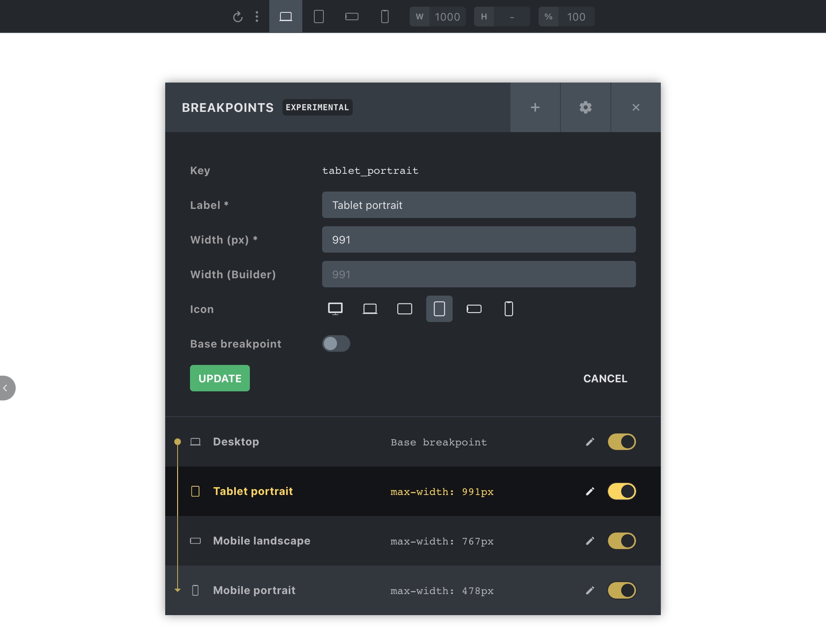Click into the Width (px) field
The image size is (826, 644).
tap(479, 239)
